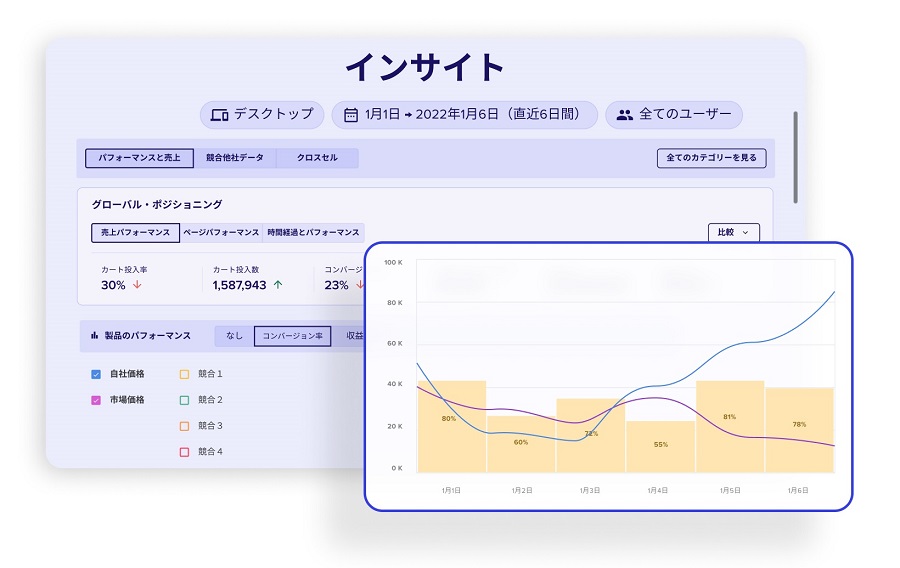
Task: Select the 時間経過とパフォーマンス tab
Action: pos(313,232)
